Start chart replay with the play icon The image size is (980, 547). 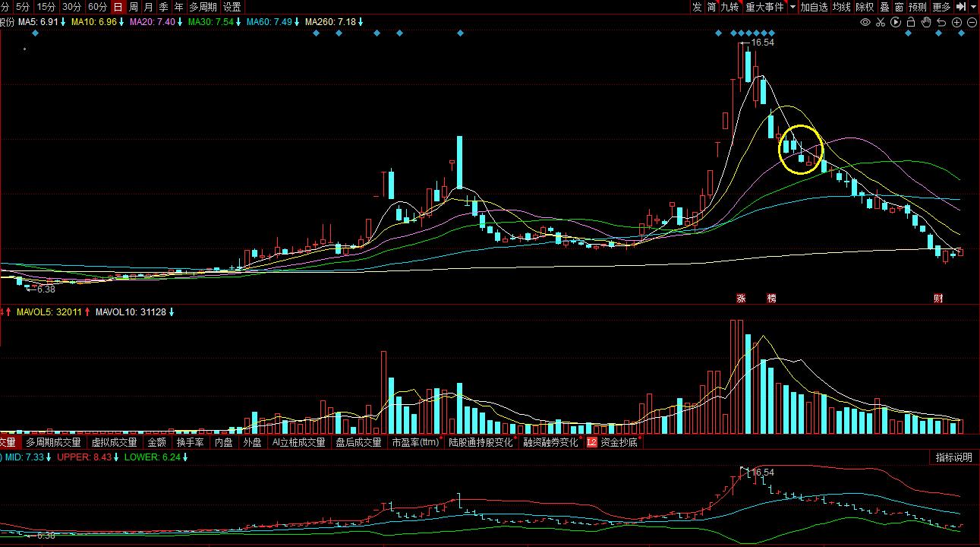coord(896,23)
